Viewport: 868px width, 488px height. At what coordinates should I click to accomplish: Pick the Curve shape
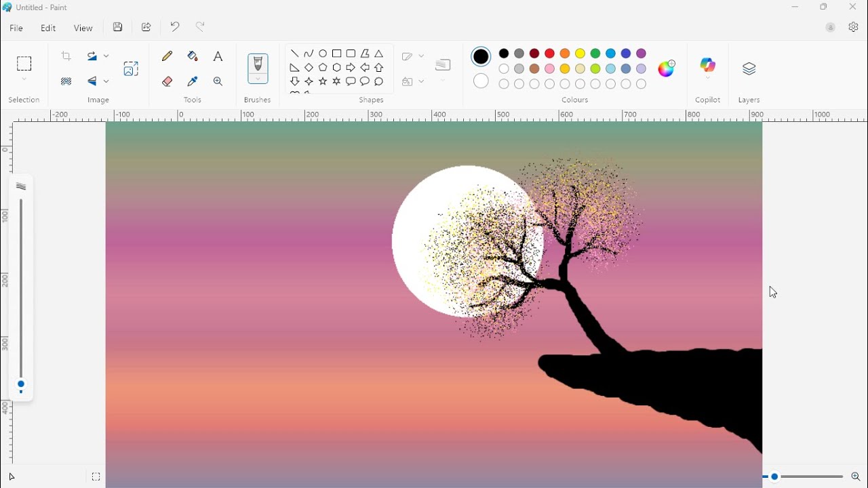[x=309, y=54]
